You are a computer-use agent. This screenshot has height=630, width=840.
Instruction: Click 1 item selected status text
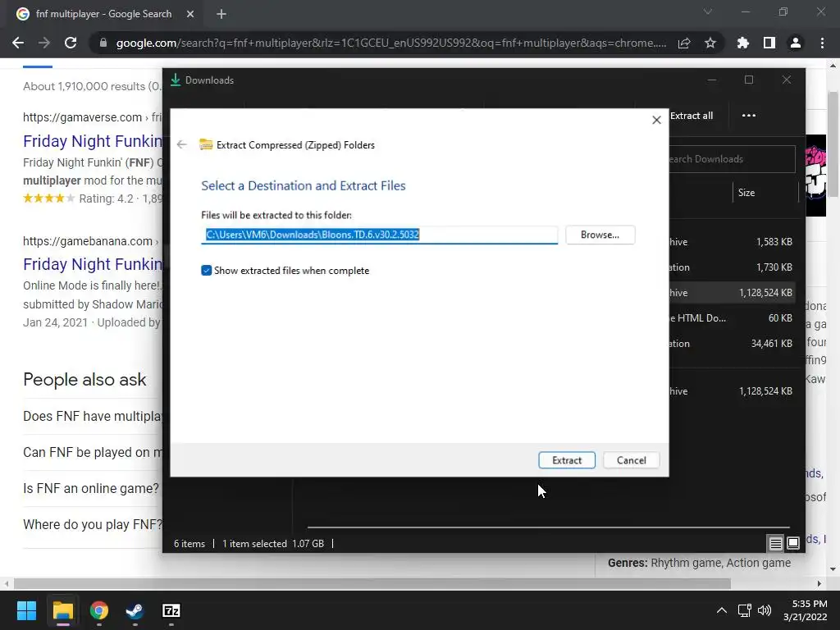click(254, 544)
